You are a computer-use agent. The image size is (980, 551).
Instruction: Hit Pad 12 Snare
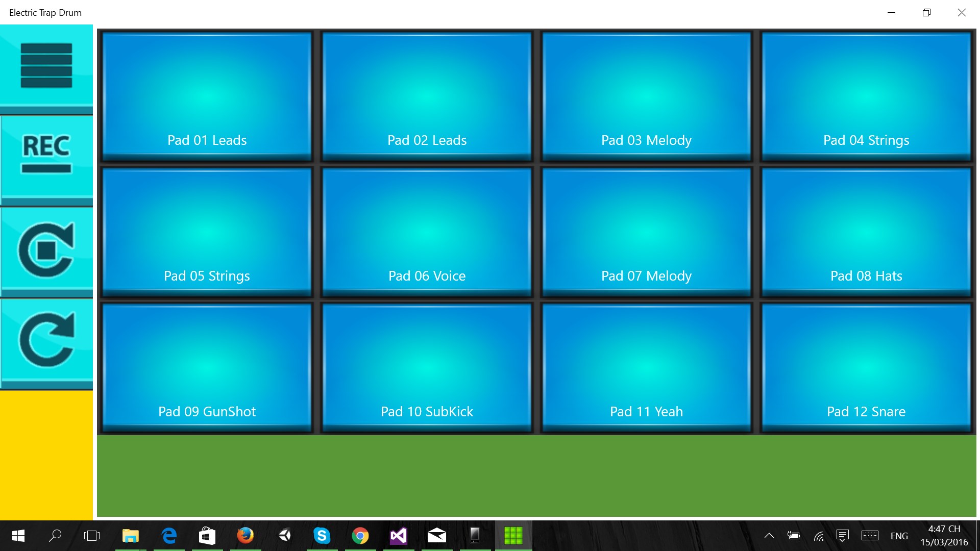pos(866,366)
